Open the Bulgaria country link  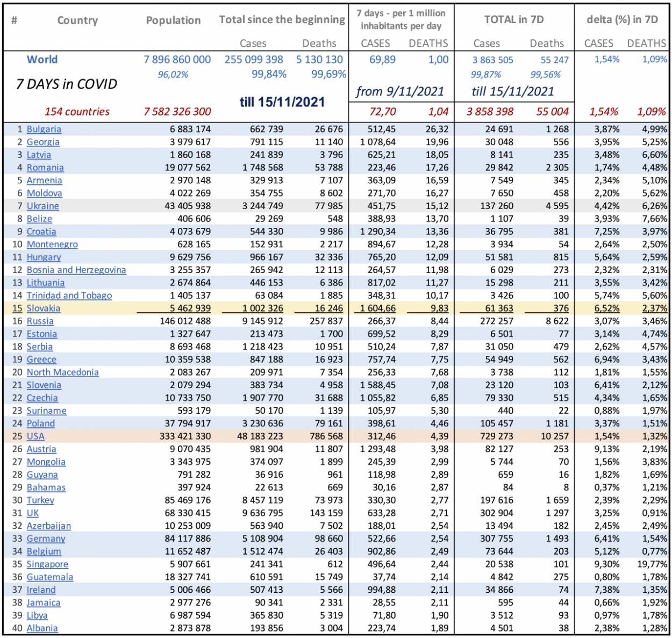(44, 129)
